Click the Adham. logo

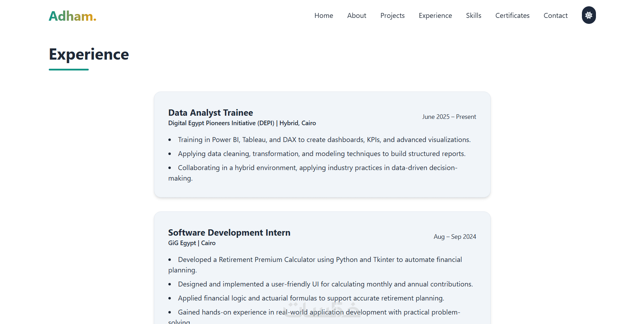click(x=72, y=16)
